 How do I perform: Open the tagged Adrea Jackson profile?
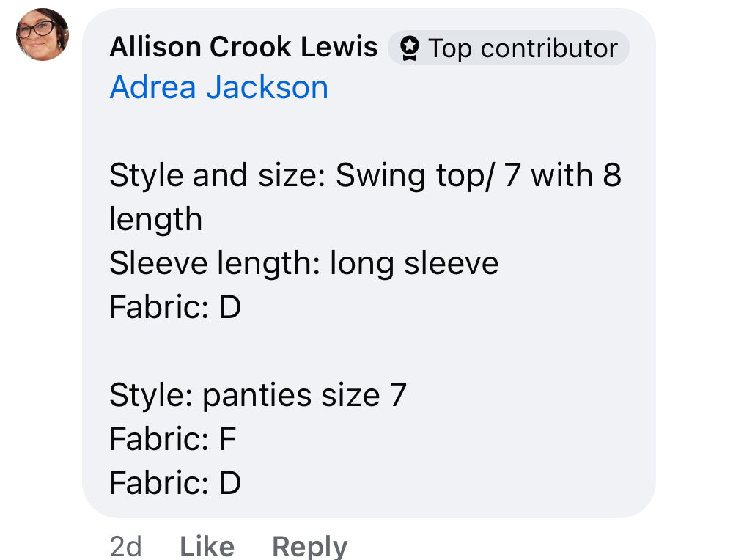click(218, 88)
